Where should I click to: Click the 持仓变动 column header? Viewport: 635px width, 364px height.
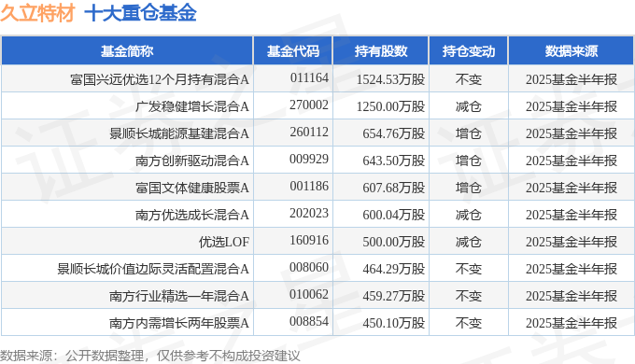tap(469, 51)
